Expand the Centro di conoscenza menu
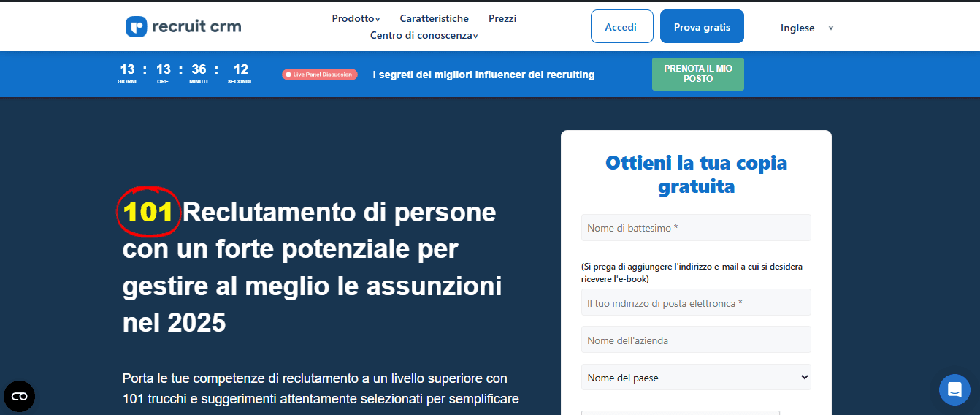 click(424, 35)
